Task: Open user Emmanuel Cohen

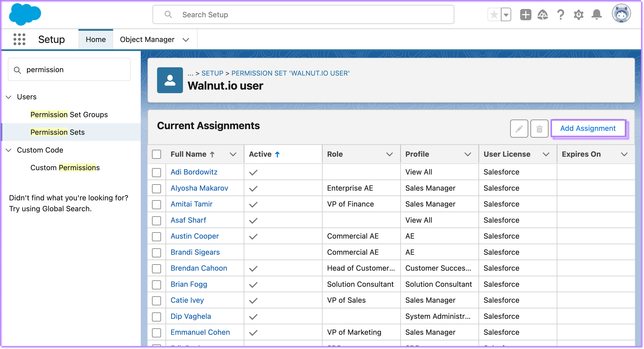Action: point(200,332)
